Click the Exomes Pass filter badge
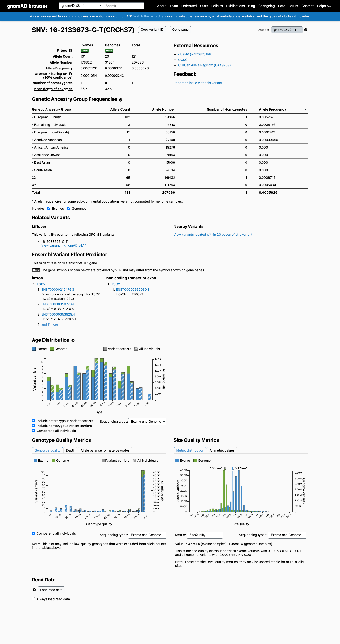Image resolution: width=340 pixels, height=644 pixels. (x=85, y=51)
